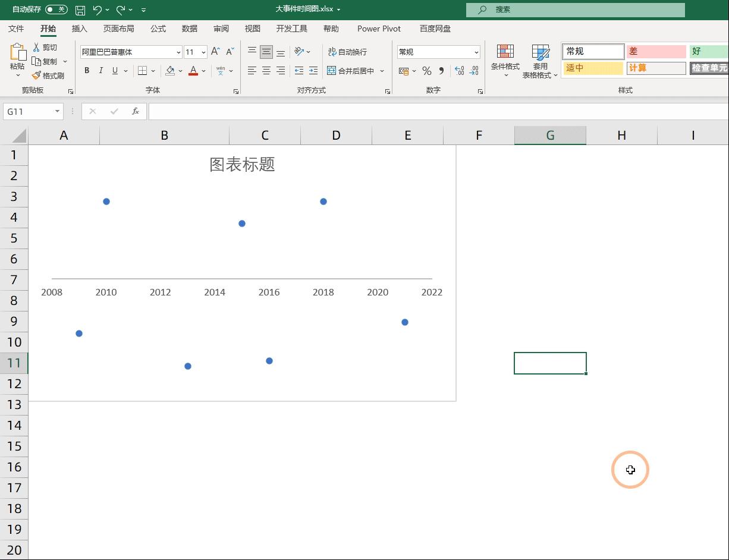This screenshot has height=560, width=729.
Task: Open the font name dropdown
Action: 178,52
